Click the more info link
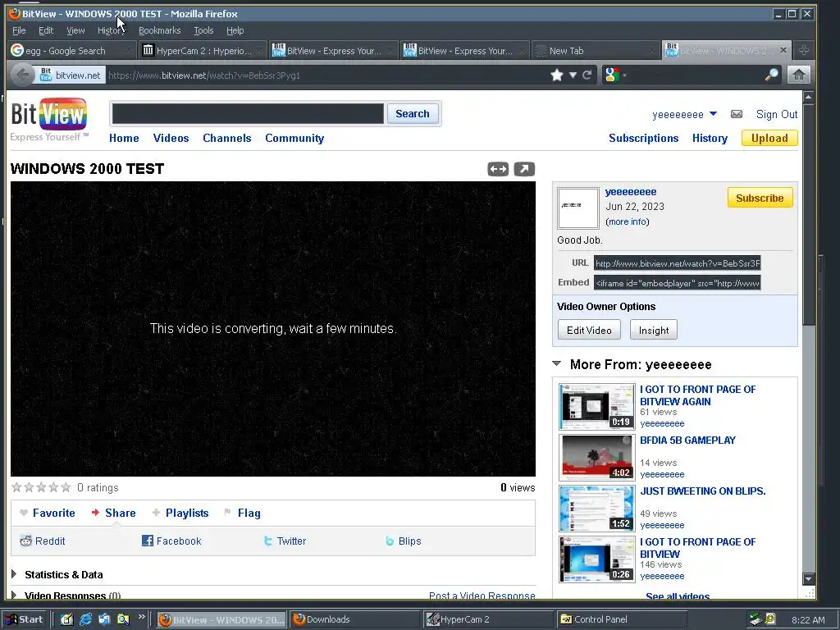 (628, 221)
